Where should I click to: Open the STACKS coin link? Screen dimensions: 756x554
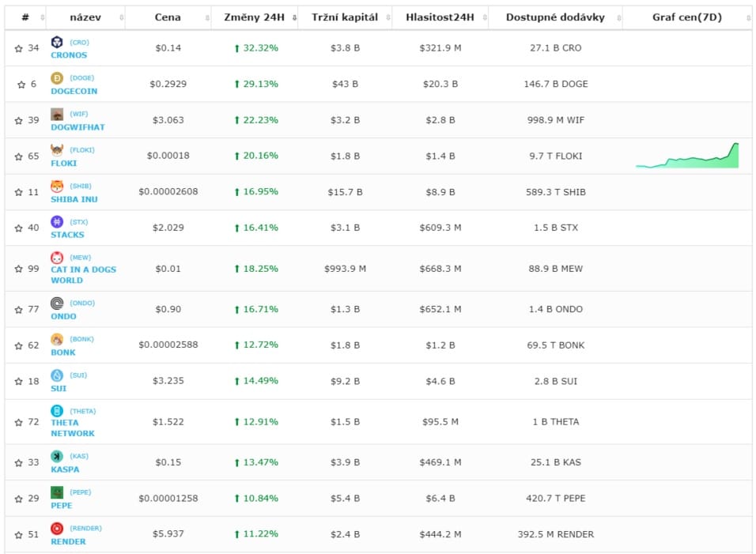pyautogui.click(x=67, y=235)
